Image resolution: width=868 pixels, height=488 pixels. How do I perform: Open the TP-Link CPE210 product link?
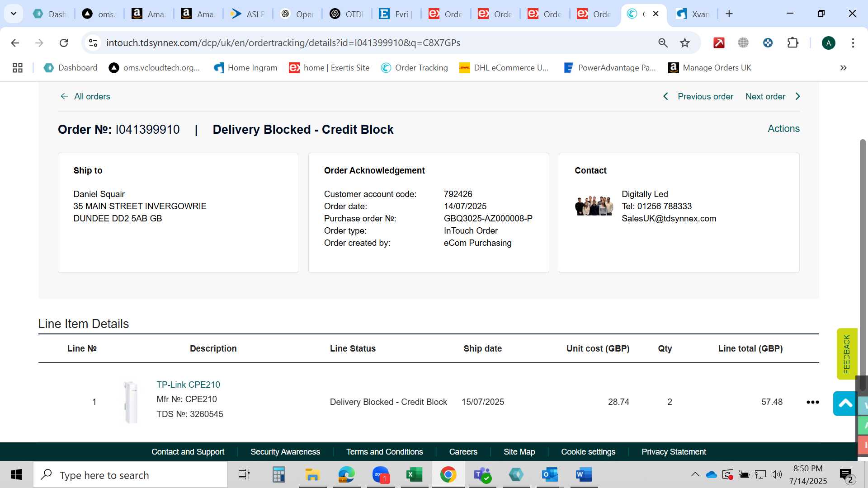tap(188, 385)
